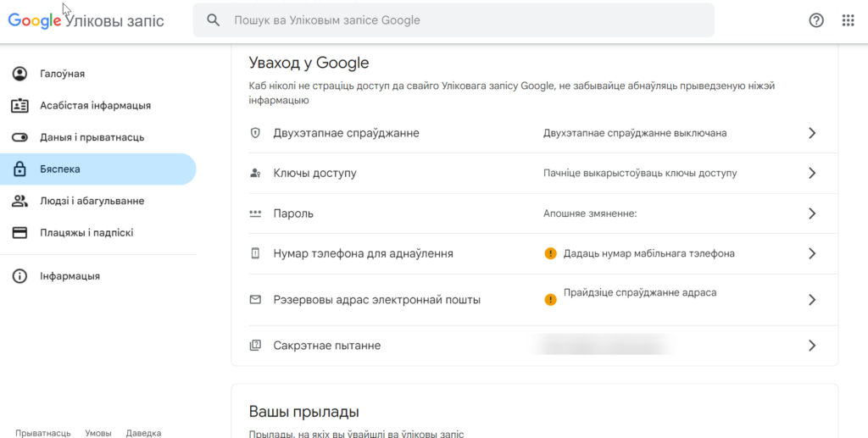Image resolution: width=868 pixels, height=438 pixels.
Task: Click the Людзі і абагульванне people icon
Action: [20, 201]
